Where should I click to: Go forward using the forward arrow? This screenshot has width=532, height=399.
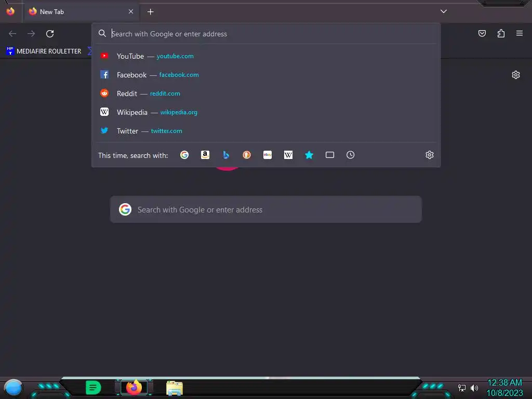click(31, 34)
